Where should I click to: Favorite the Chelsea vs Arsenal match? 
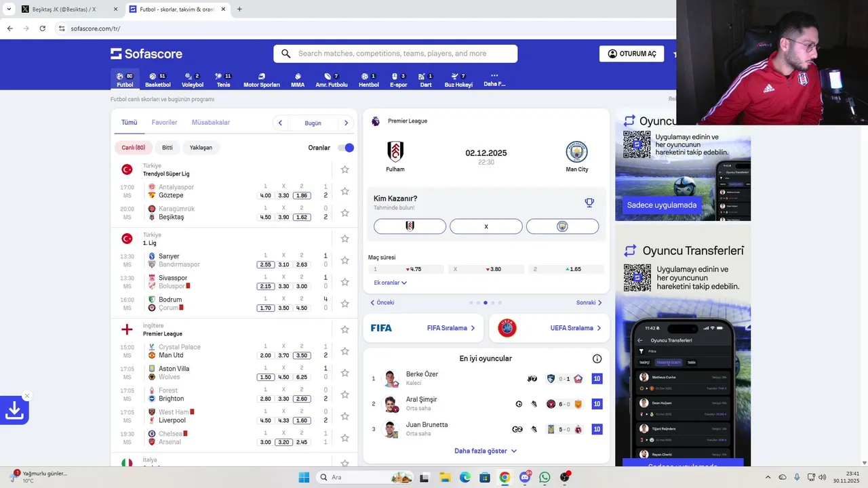[x=344, y=438]
